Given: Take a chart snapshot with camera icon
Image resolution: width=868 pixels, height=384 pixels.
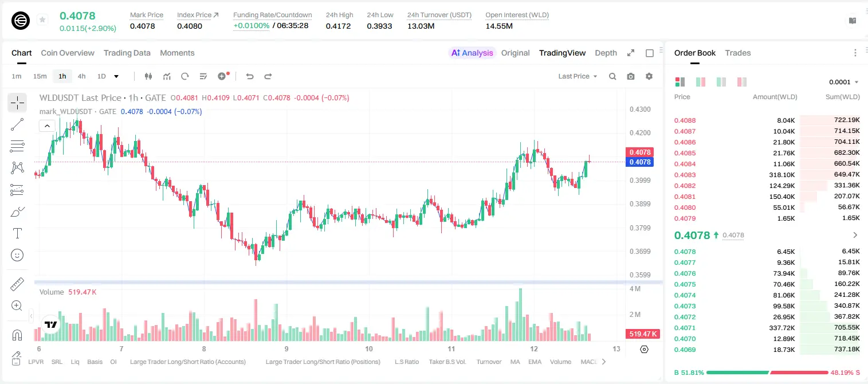Looking at the screenshot, I should pos(631,76).
